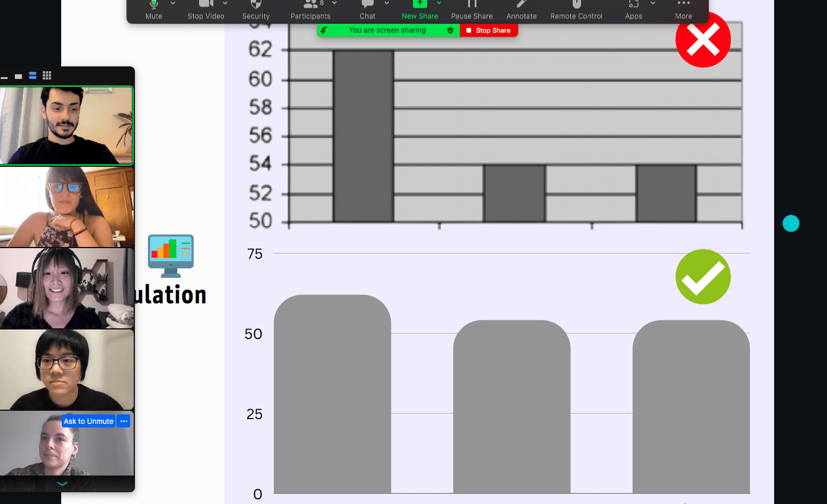
Task: Open the Annotate pencil tool
Action: (x=521, y=9)
